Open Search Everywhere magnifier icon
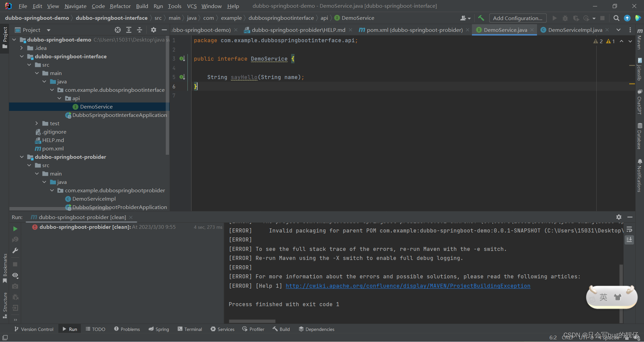Viewport: 644px width, 342px height. [616, 18]
